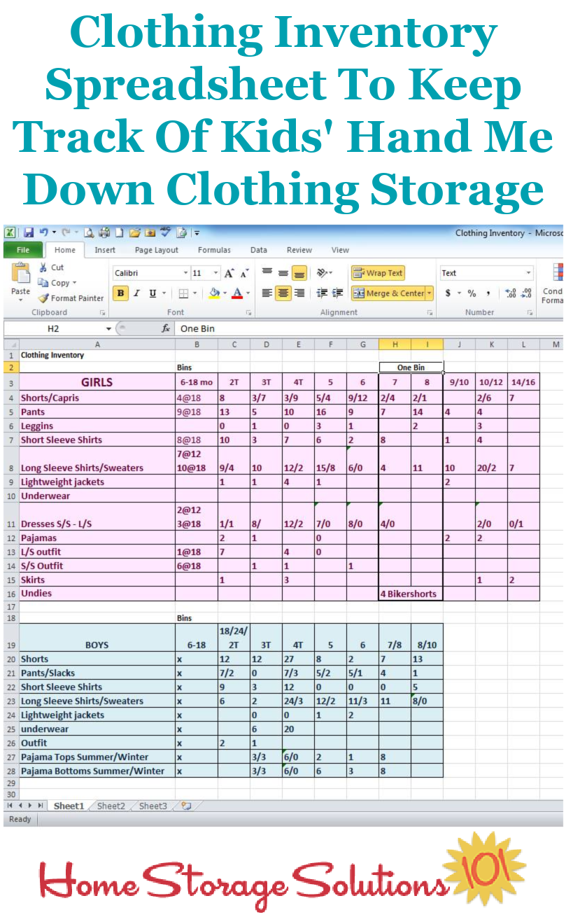Switch to the Sheet2 worksheet tab
Image resolution: width=566 pixels, height=924 pixels.
(x=111, y=806)
